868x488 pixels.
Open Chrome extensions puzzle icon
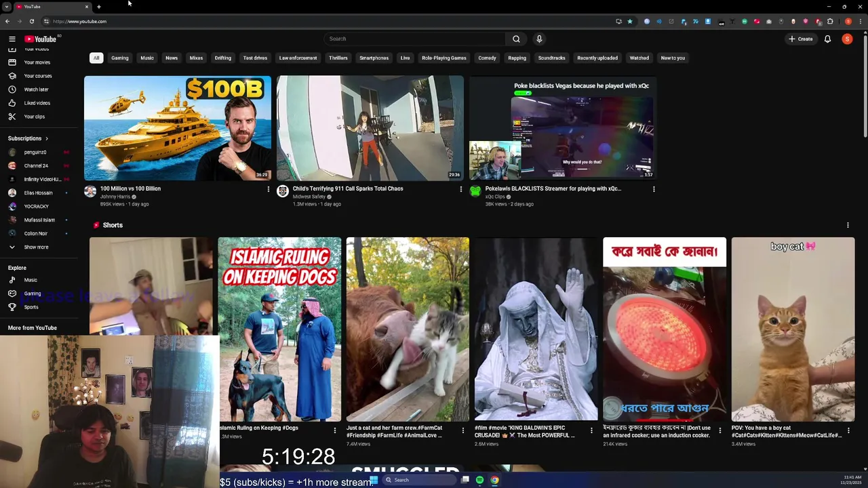click(829, 21)
